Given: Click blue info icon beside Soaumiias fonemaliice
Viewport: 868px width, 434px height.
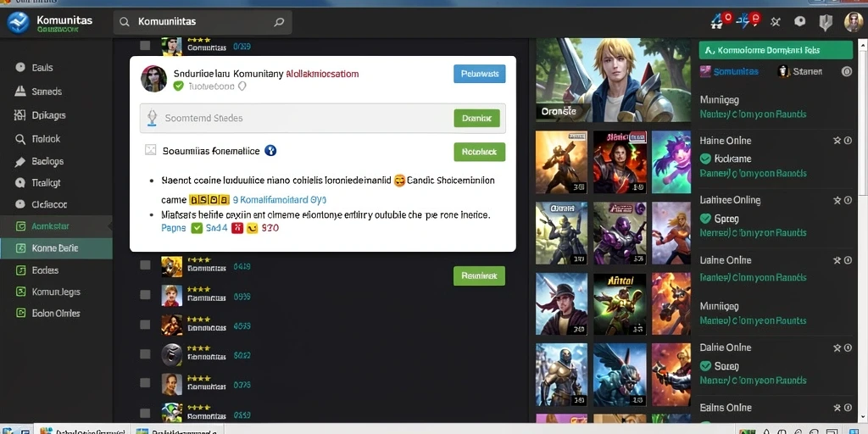Looking at the screenshot, I should coord(270,150).
